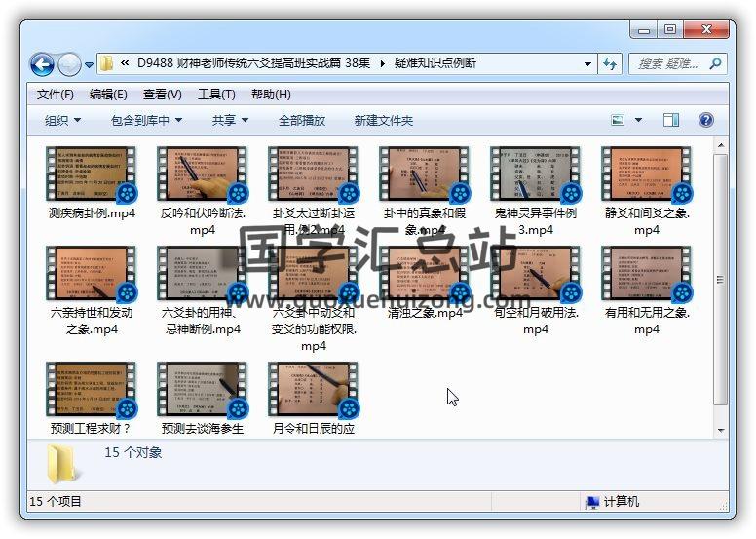This screenshot has width=756, height=539.
Task: Select the 月令和日辰的应 video thumbnail
Action: click(314, 390)
